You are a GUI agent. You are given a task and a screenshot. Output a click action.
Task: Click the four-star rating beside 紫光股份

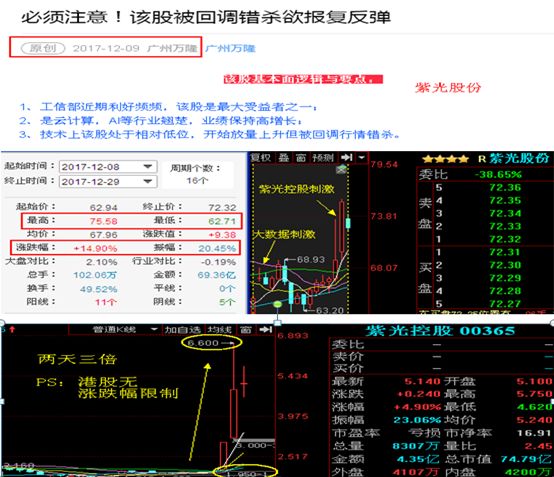pos(445,159)
